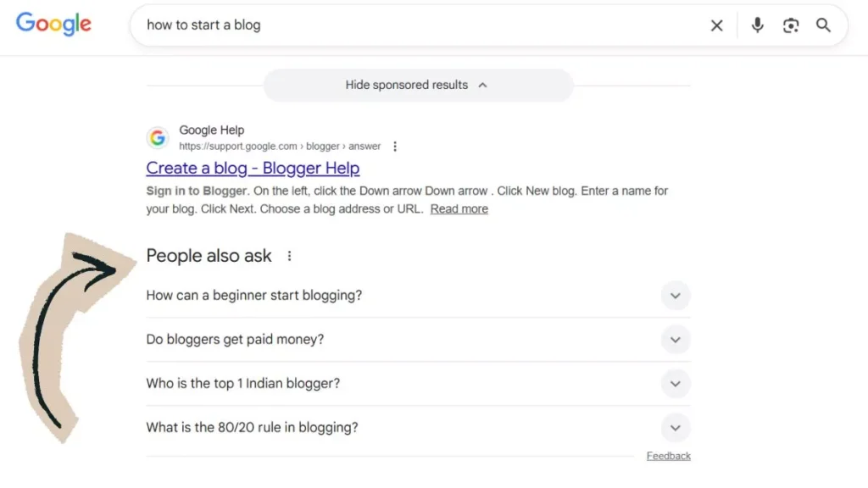Screen dimensions: 868x488
Task: Clear the search query with the X icon
Action: pos(716,25)
